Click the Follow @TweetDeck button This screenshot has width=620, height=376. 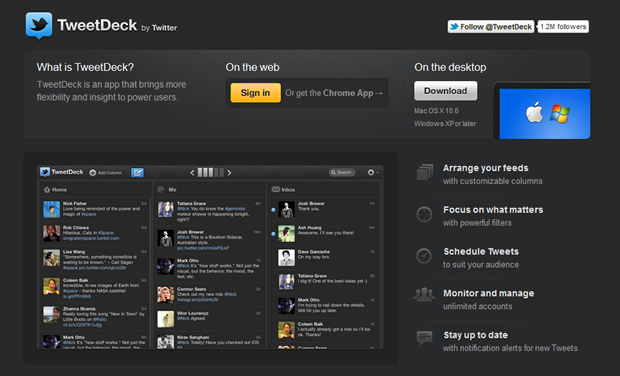491,26
